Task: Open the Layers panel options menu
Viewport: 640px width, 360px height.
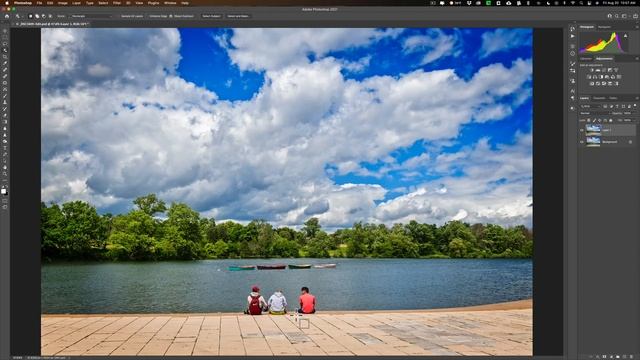Action: [x=637, y=98]
